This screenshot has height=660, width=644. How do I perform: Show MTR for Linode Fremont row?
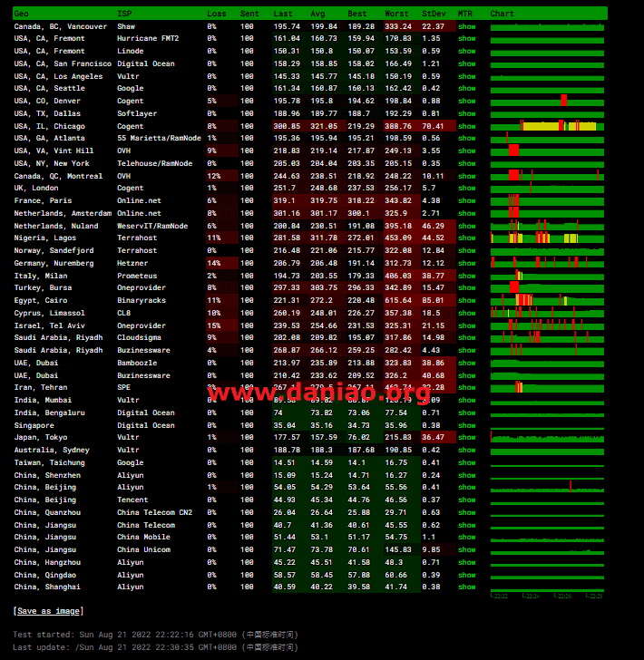point(467,51)
